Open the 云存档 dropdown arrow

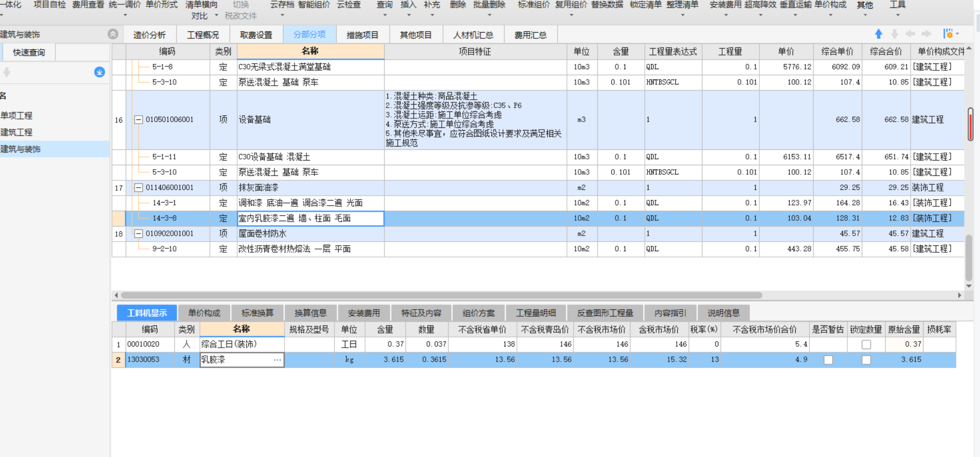tap(282, 15)
